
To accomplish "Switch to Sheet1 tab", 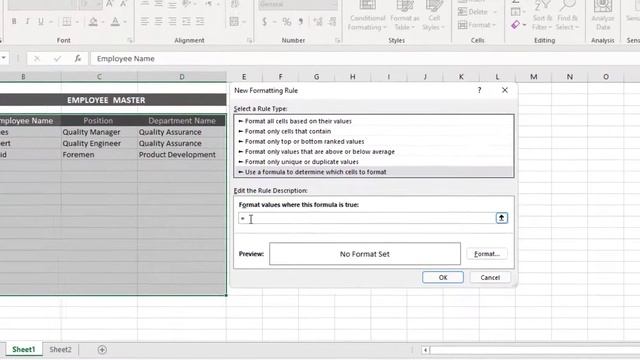I will coord(24,349).
